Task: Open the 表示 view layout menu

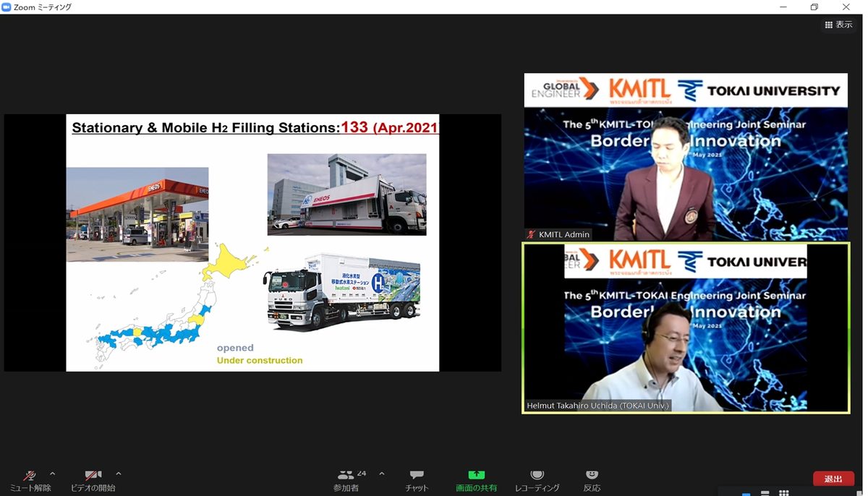Action: point(838,25)
